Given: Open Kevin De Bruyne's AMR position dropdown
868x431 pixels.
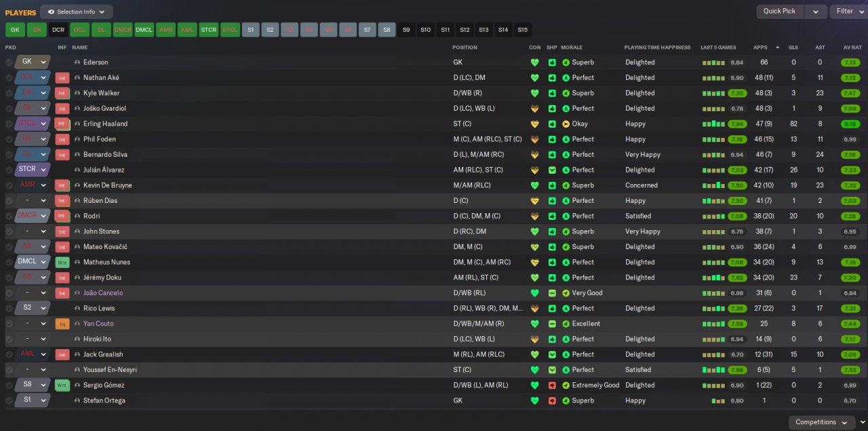Looking at the screenshot, I should [33, 185].
